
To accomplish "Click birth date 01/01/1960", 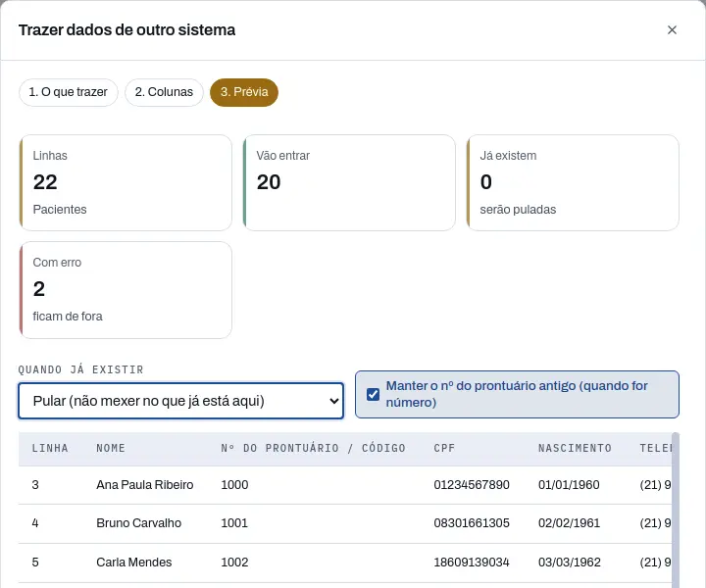I will [x=569, y=484].
